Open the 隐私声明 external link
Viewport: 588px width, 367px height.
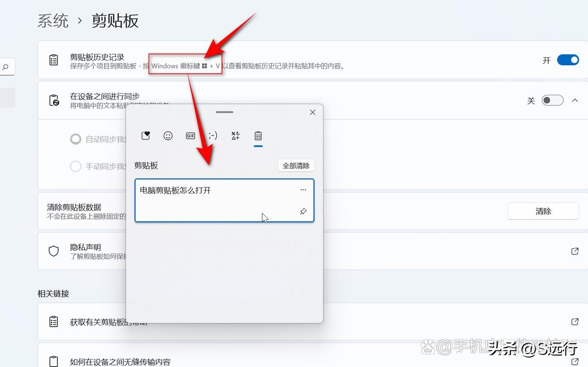[x=575, y=251]
